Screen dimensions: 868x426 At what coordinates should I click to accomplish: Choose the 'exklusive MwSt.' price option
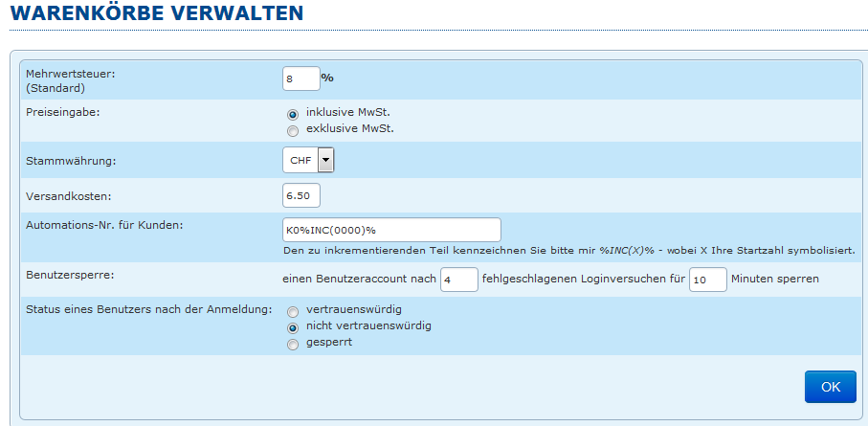coord(293,130)
